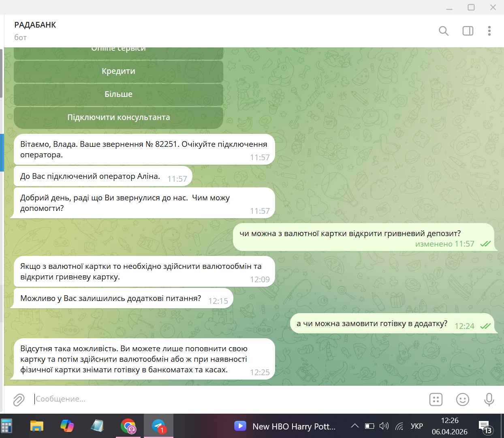504x438 pixels.
Task: Select message 'Вітаємо, Влада. Ваше звернення № 82251'
Action: 144,149
